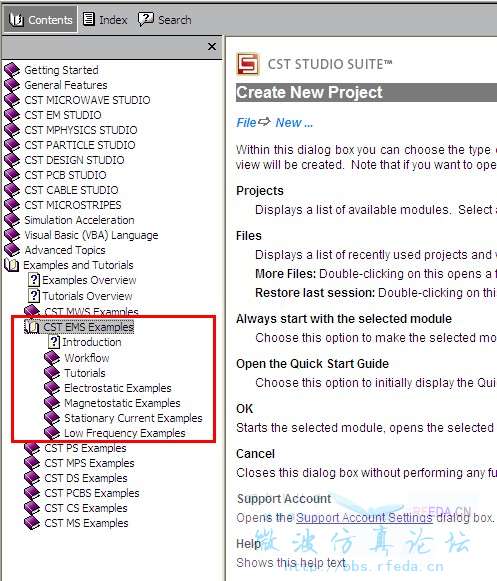Switch to the Index tab
Screen dimensions: 497x581
105,19
